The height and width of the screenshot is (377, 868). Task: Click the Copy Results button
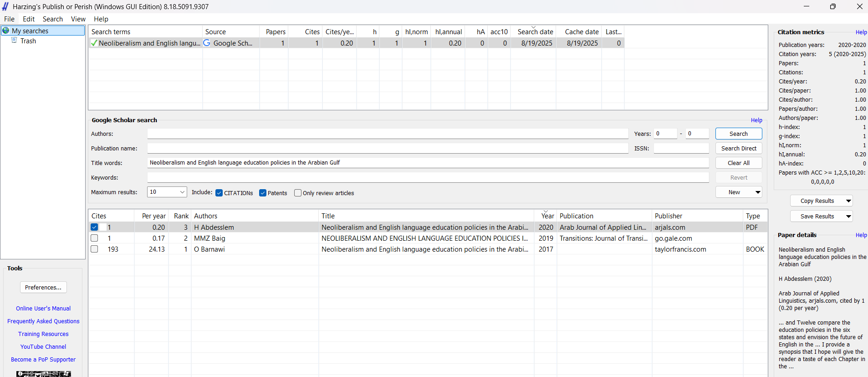(x=817, y=201)
